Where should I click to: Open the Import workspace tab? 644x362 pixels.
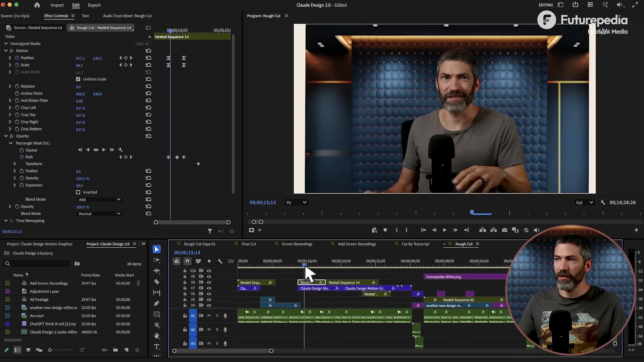(x=57, y=5)
